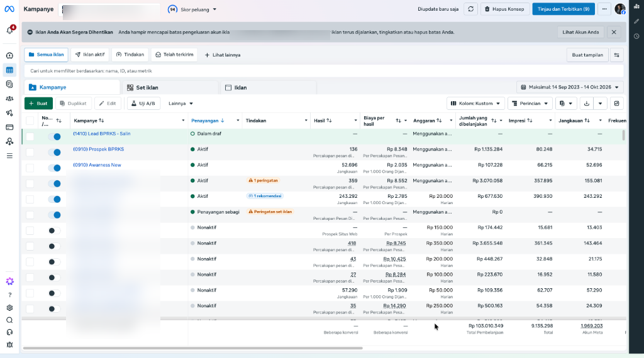The image size is (644, 358).
Task: Sort by the Hasil column header
Action: tap(323, 121)
